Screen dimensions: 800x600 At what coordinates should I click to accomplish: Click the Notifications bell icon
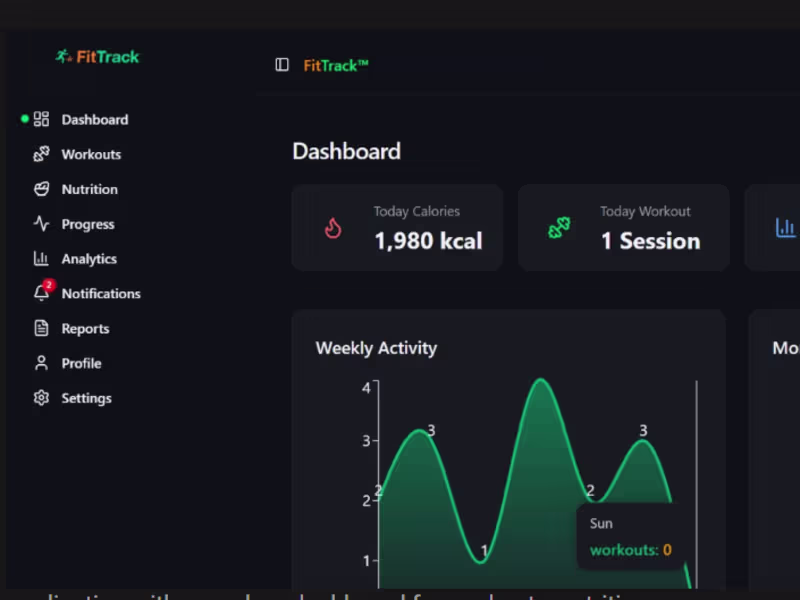click(41, 294)
